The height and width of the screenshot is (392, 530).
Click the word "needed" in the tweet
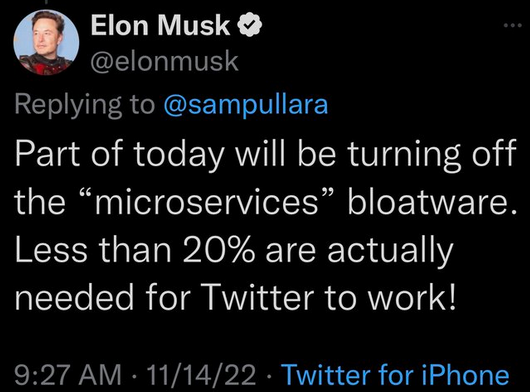(x=74, y=298)
